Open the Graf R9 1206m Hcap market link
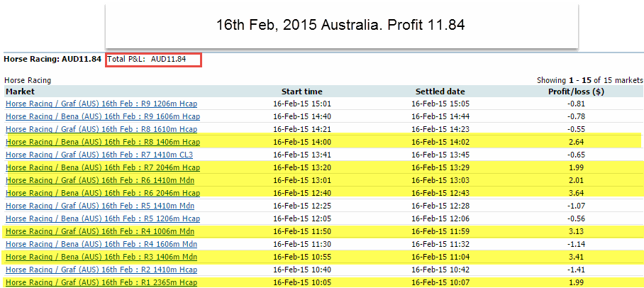 [x=101, y=104]
